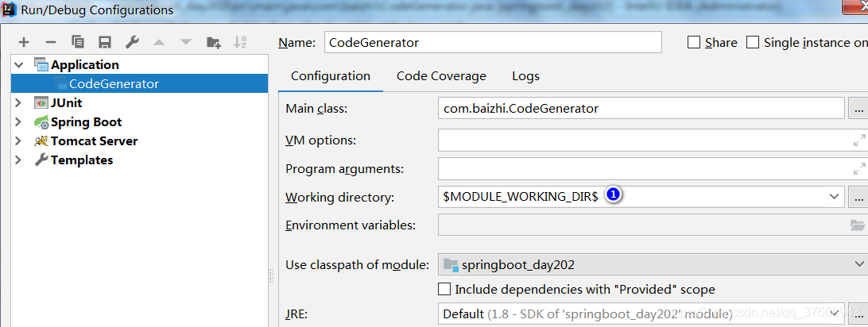868x327 pixels.
Task: Check Include dependencies with Provided scope
Action: 444,289
